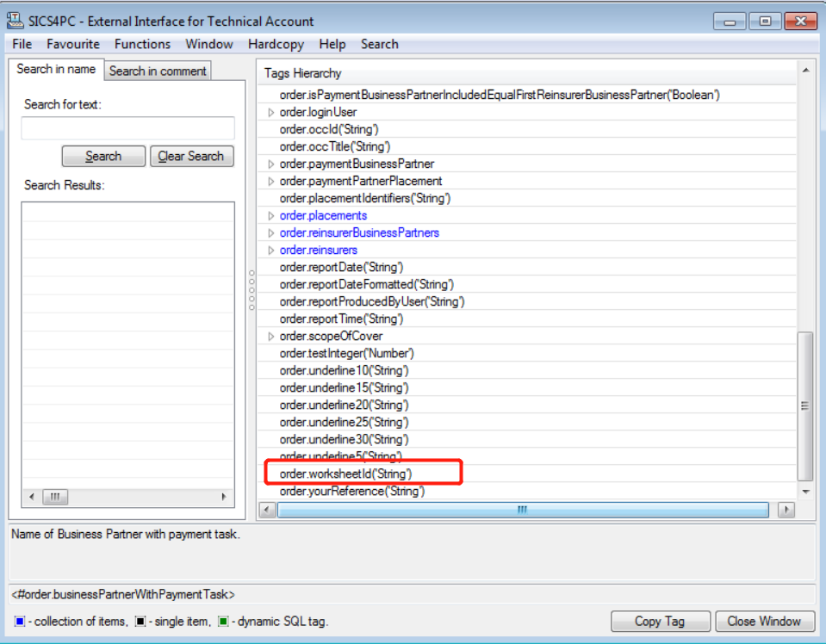Expand the order.reinsurers collection node
Viewport: 826px width, 644px height.
(270, 251)
